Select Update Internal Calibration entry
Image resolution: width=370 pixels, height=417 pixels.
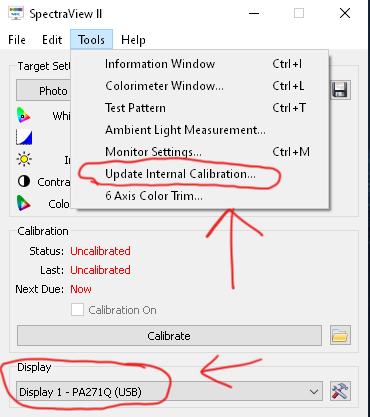200,174
